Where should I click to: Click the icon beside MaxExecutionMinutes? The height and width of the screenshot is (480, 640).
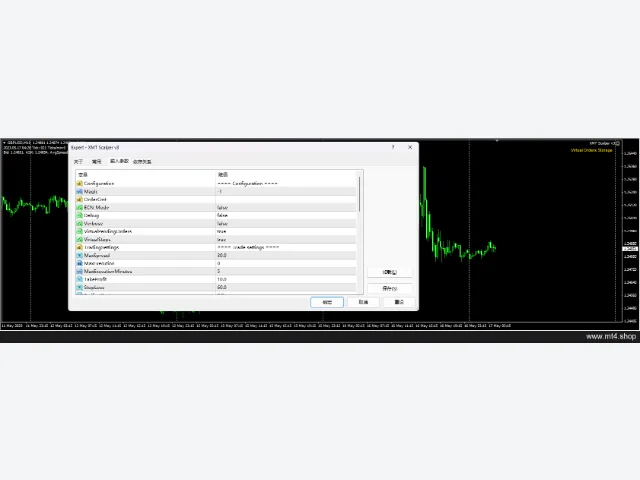pos(80,271)
